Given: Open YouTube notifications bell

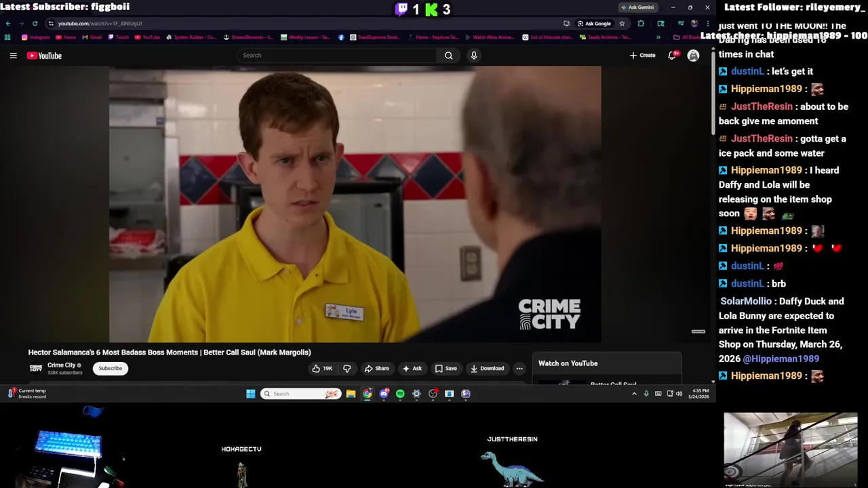Looking at the screenshot, I should pos(672,56).
